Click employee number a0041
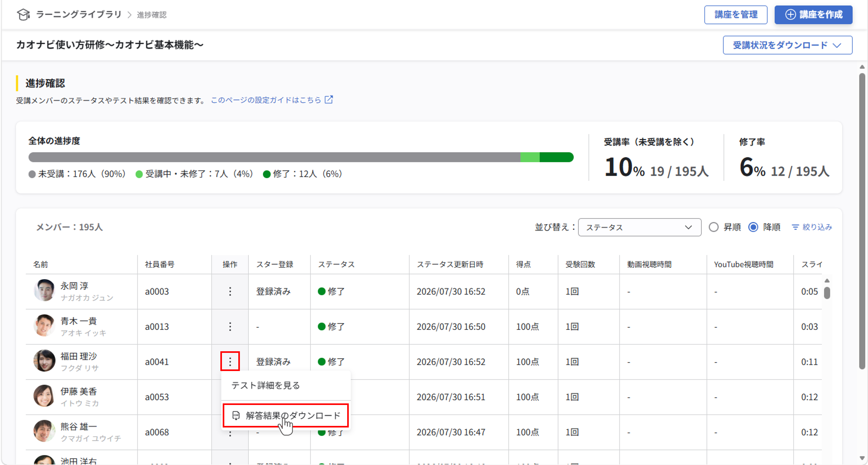This screenshot has height=465, width=868. click(x=157, y=362)
